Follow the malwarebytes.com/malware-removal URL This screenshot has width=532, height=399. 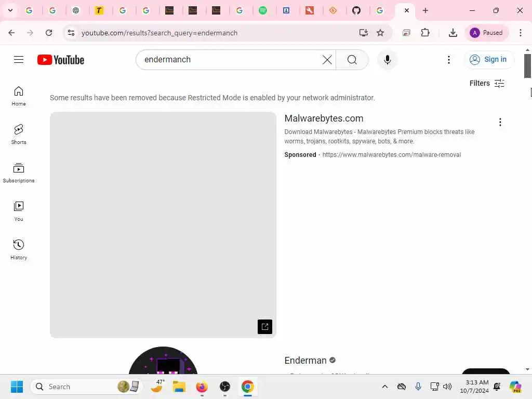pos(392,155)
